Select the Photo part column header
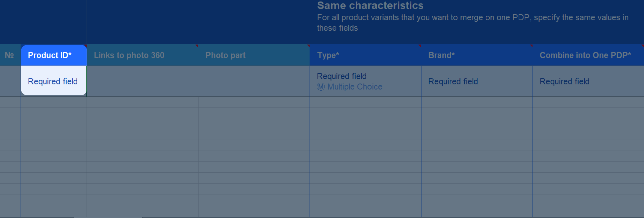Viewport: 644px width, 218px height. point(254,55)
